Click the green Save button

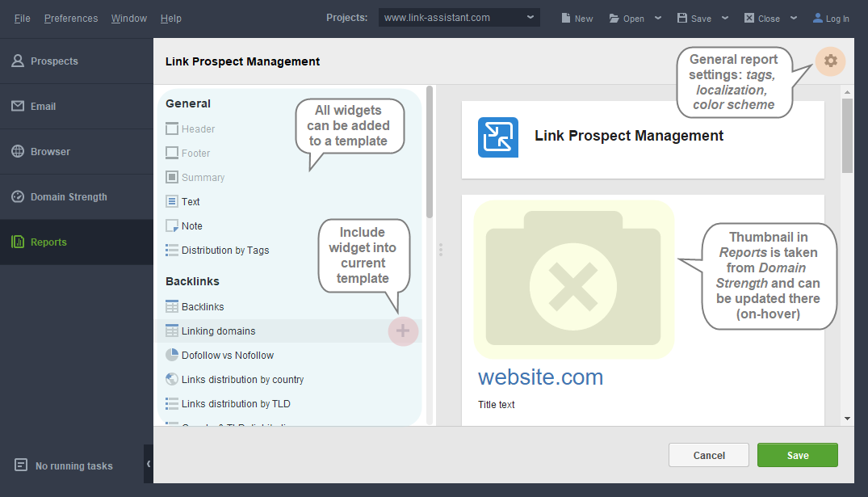pos(798,456)
